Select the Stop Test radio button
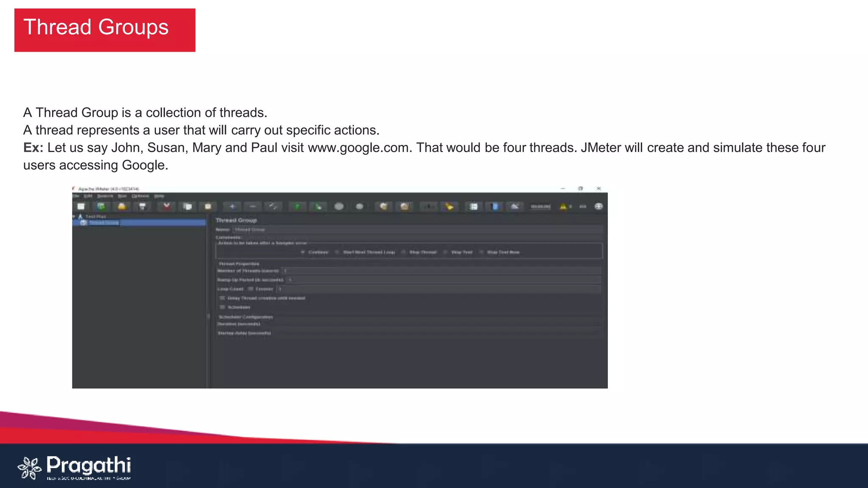The width and height of the screenshot is (868, 488). pos(445,252)
